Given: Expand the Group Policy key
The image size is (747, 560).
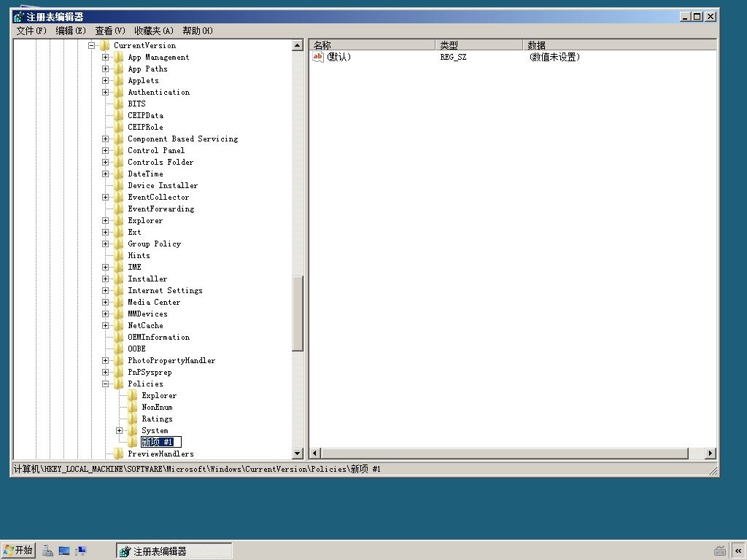Looking at the screenshot, I should click(x=105, y=244).
